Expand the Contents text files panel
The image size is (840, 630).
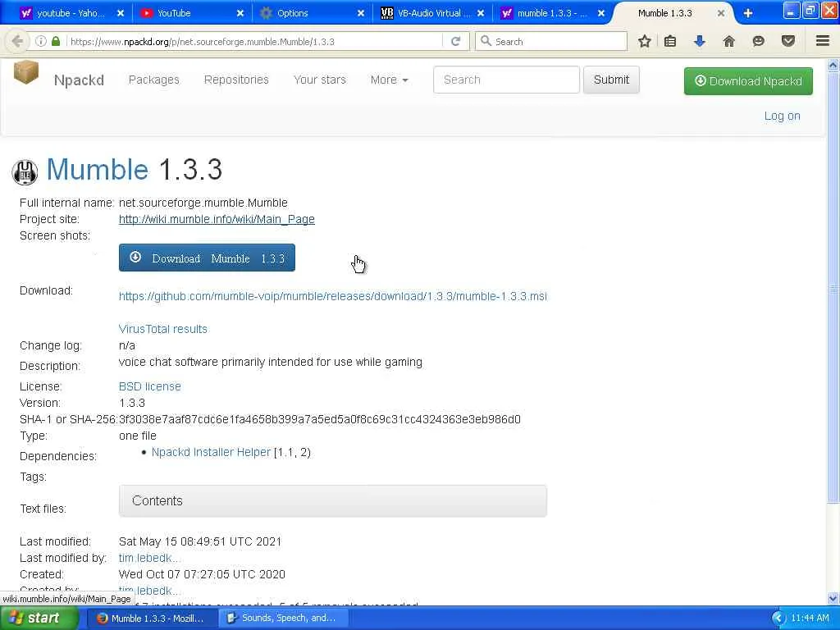[333, 501]
